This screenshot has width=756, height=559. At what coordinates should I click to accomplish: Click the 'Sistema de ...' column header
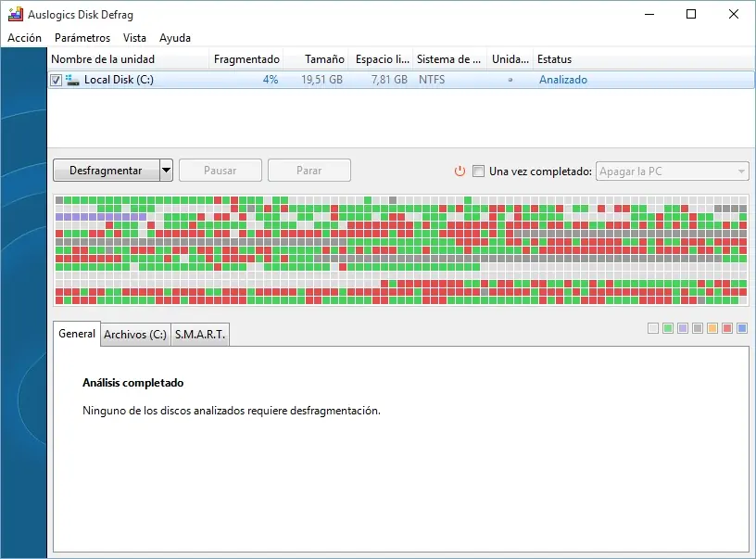(x=450, y=59)
